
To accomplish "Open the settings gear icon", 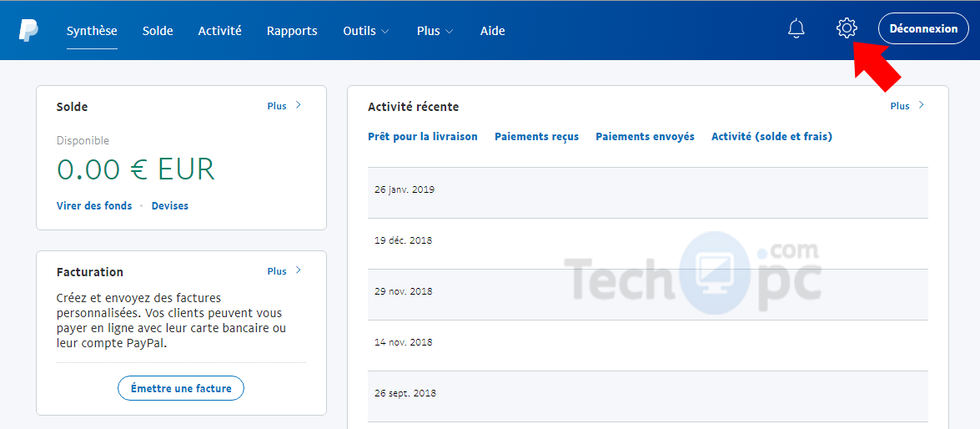I will coord(847,28).
